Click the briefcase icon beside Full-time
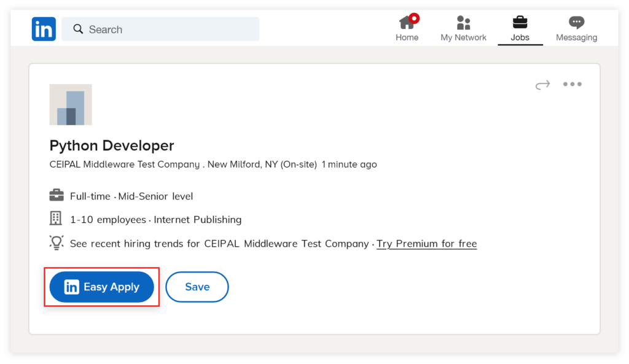The height and width of the screenshot is (364, 629). click(57, 195)
